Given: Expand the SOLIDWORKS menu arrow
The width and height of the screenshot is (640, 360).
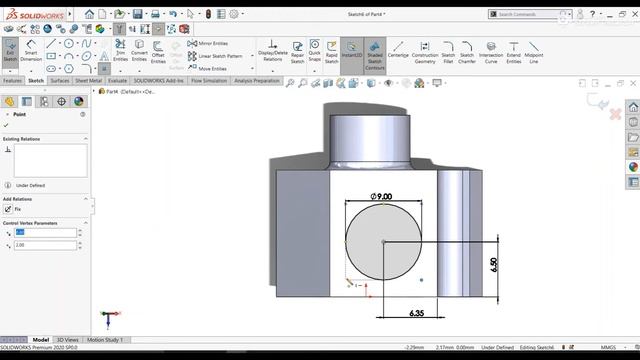Looking at the screenshot, I should point(70,14).
